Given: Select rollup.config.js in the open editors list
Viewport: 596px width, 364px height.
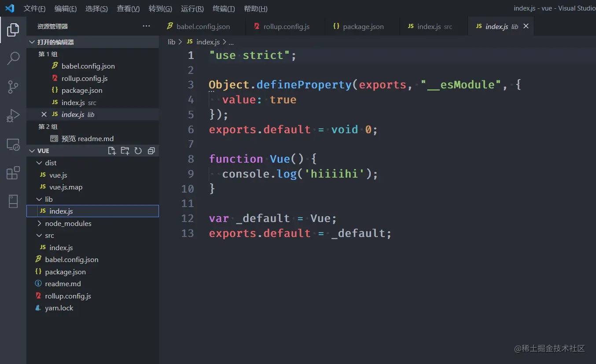Looking at the screenshot, I should point(92,78).
